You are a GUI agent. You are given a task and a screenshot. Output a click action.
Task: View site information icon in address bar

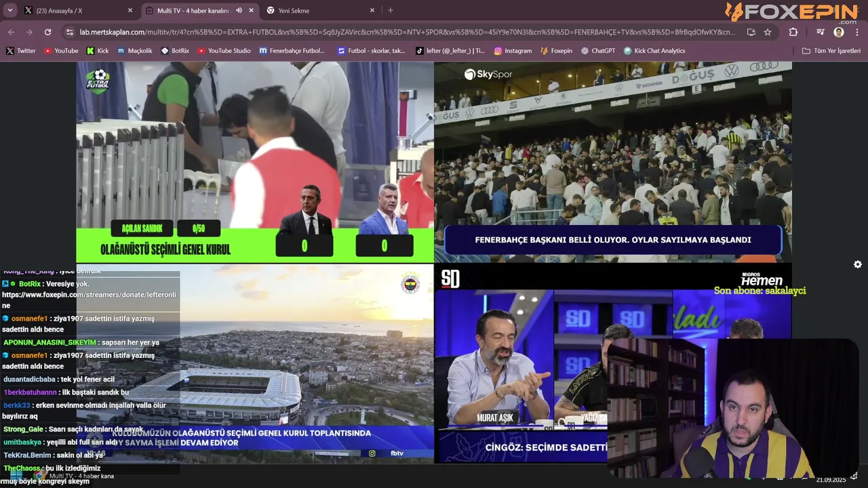point(69,32)
